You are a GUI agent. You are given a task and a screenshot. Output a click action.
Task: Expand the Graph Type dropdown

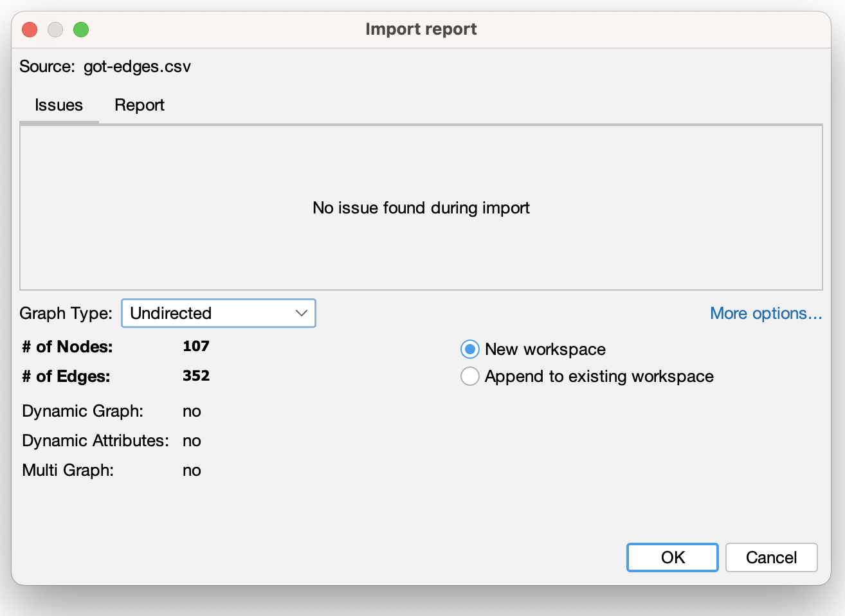click(218, 313)
